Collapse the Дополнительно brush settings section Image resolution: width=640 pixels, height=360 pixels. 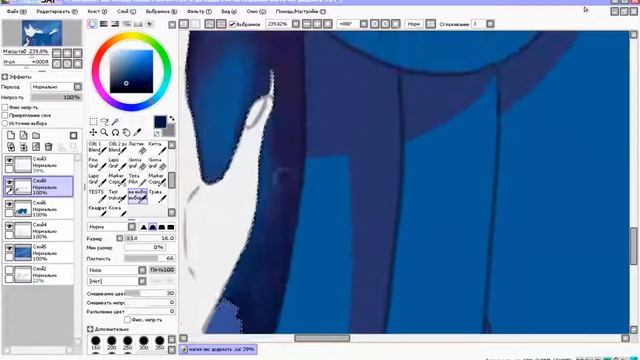pyautogui.click(x=90, y=329)
